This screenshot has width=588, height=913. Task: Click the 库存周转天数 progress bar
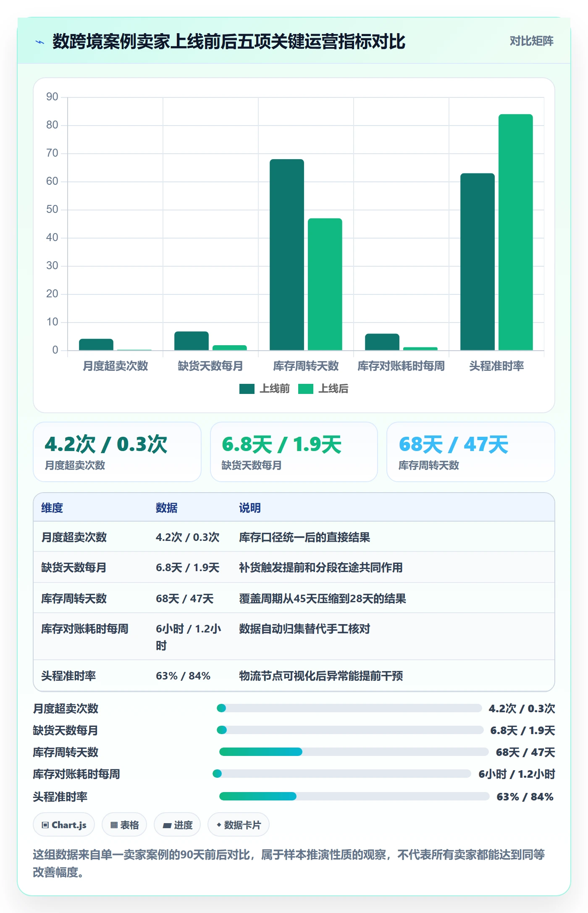click(x=354, y=752)
